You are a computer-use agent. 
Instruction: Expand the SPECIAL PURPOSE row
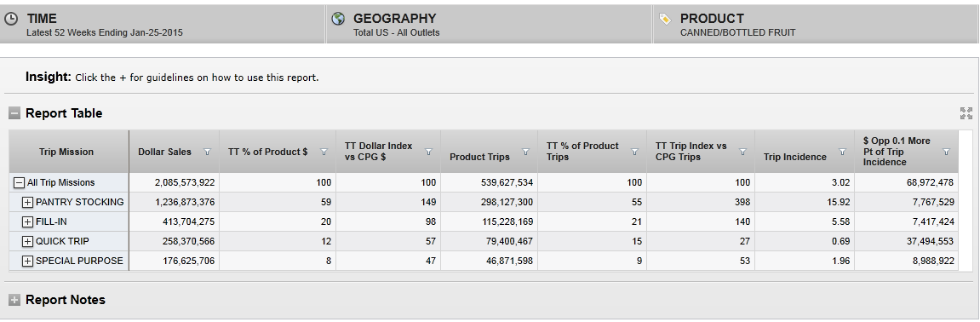(x=27, y=262)
